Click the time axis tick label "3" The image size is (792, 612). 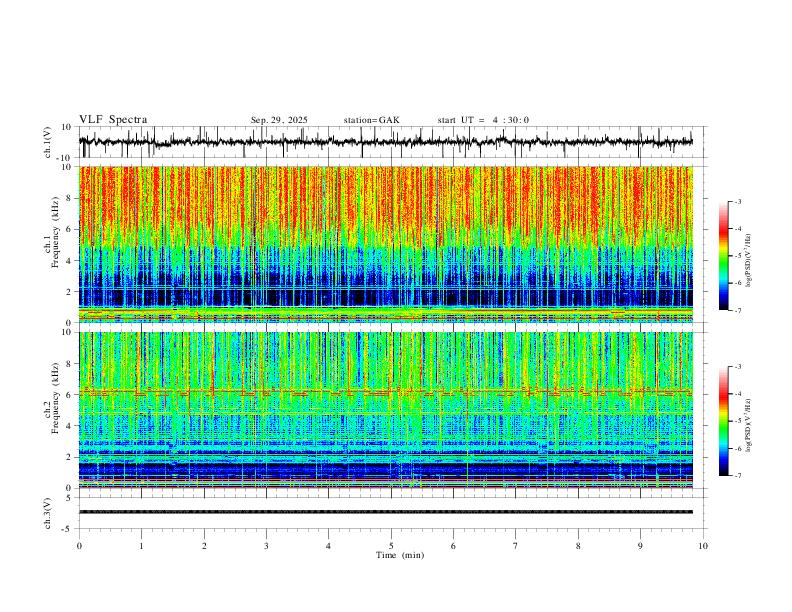266,546
